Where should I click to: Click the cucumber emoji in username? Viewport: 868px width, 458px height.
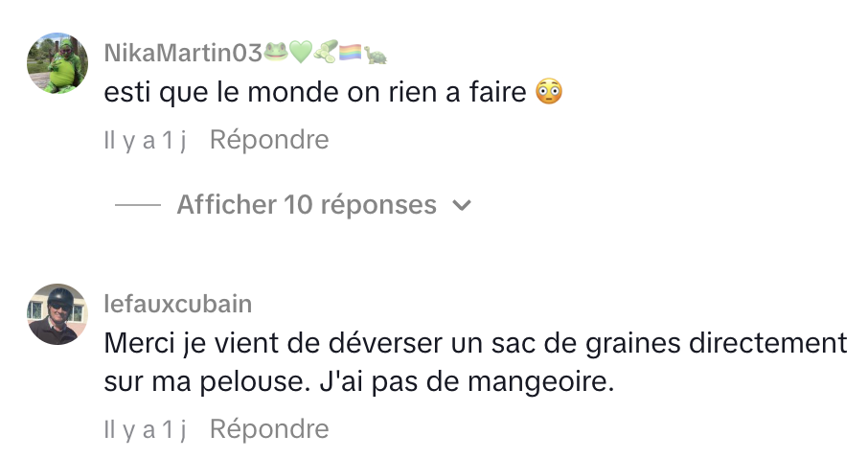(x=326, y=53)
